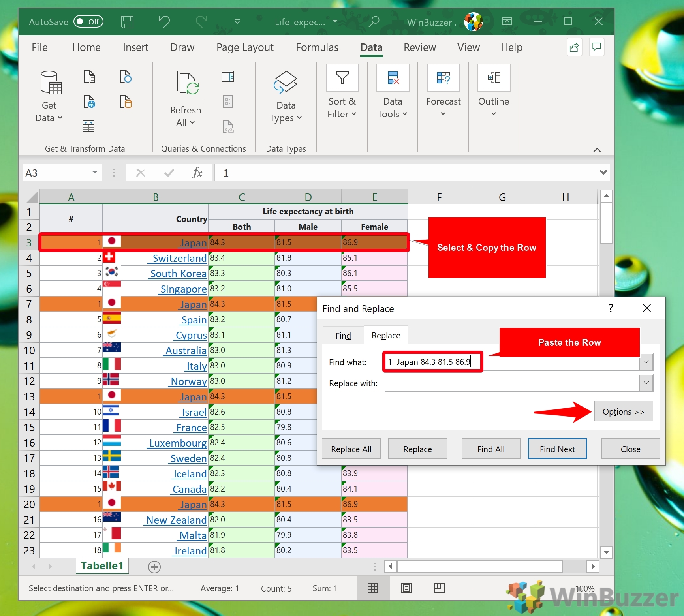684x616 pixels.
Task: Expand the Find what dropdown arrow
Action: coord(646,362)
